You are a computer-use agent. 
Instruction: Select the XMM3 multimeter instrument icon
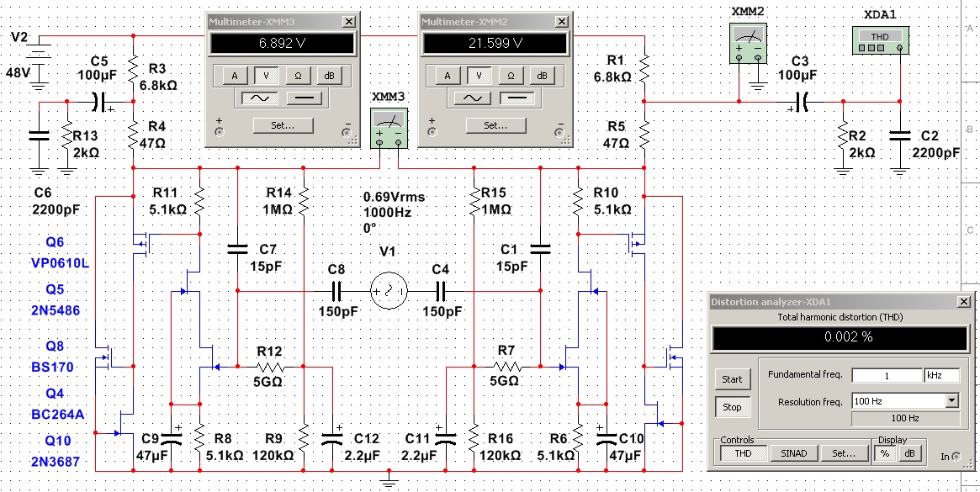pos(389,127)
